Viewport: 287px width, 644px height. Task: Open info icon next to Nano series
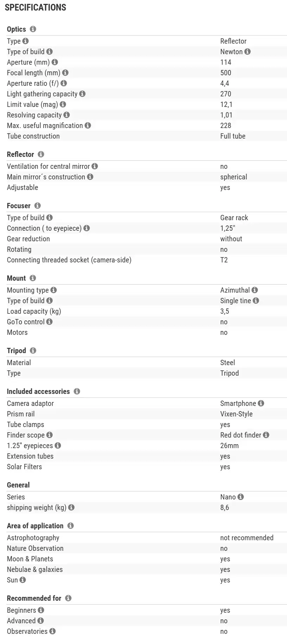tap(241, 497)
